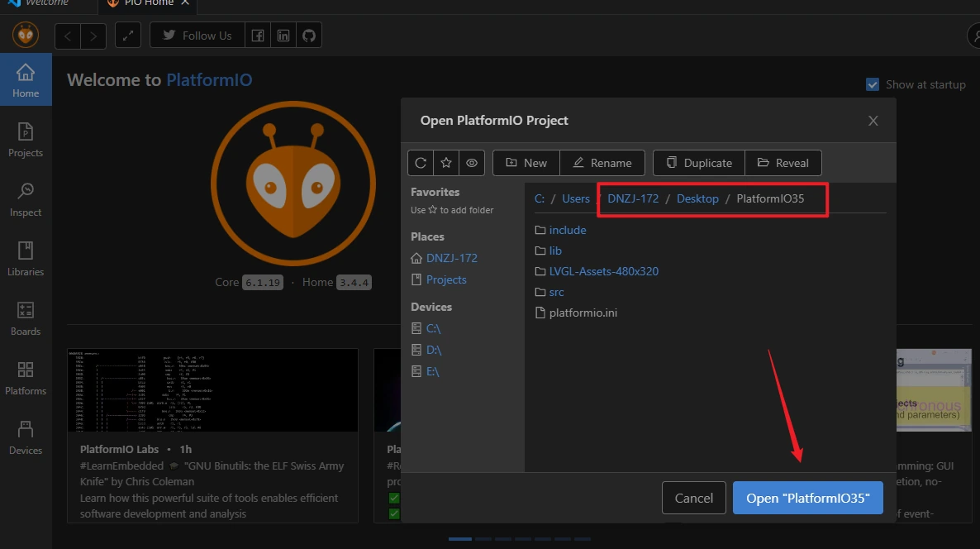
Task: Navigate to C: in breadcrumb path
Action: click(540, 198)
